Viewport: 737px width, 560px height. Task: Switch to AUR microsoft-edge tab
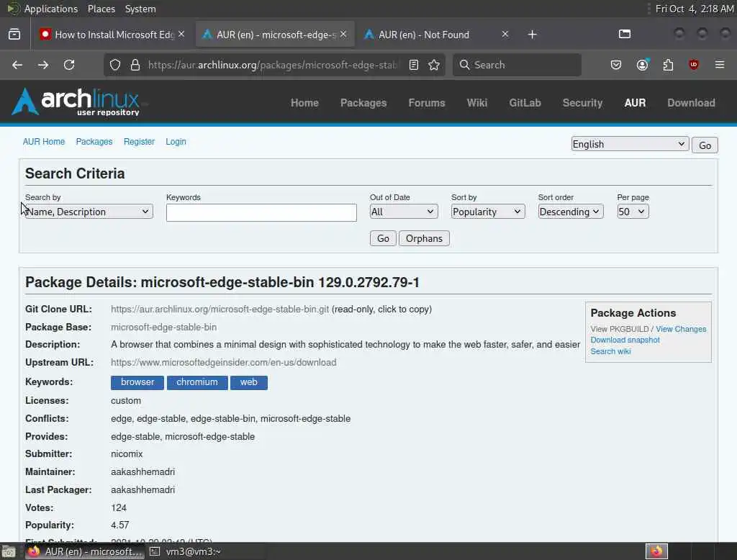(x=274, y=35)
